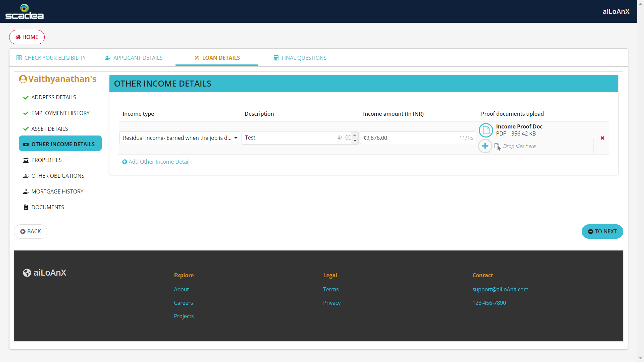Open Employment History section

(x=60, y=113)
